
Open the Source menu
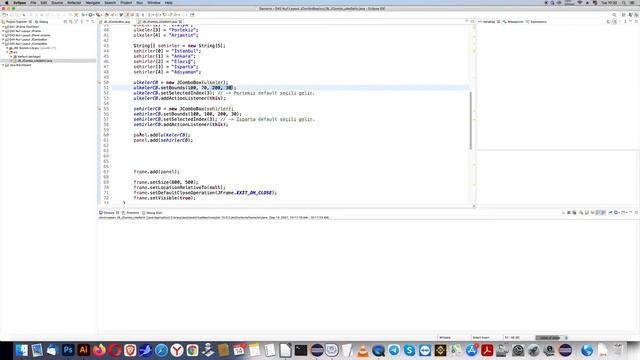(x=57, y=2)
